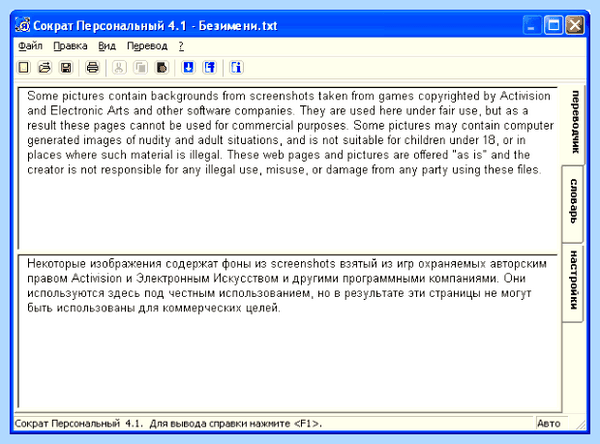
Task: Open the Файл menu
Action: [x=30, y=46]
